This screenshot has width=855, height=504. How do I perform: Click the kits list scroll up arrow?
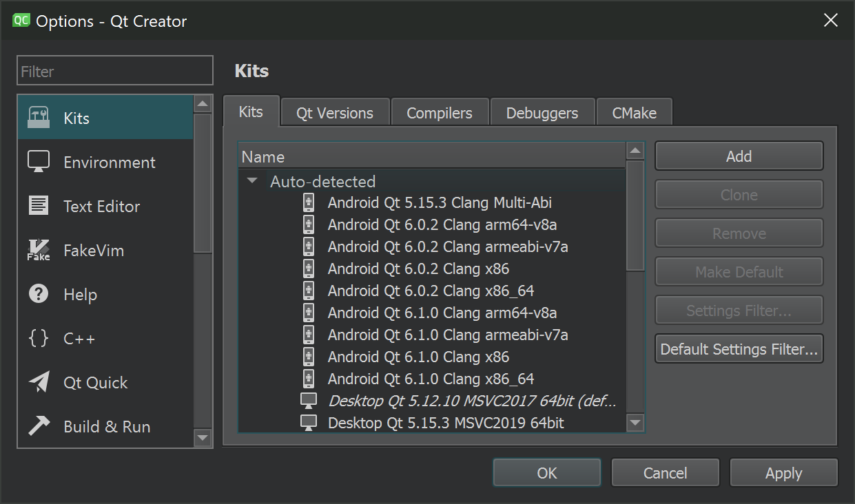635,151
